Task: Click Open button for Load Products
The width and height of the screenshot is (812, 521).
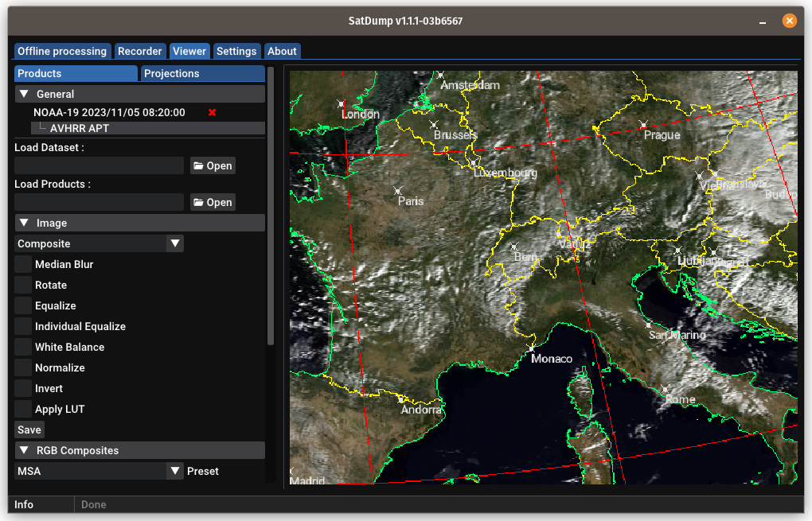Action: click(213, 202)
